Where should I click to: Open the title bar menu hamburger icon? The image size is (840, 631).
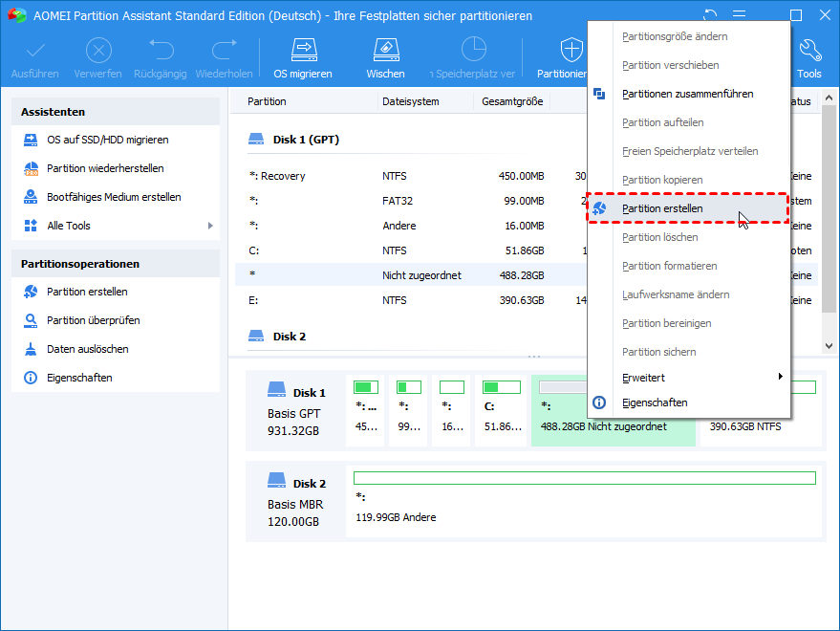click(x=739, y=14)
